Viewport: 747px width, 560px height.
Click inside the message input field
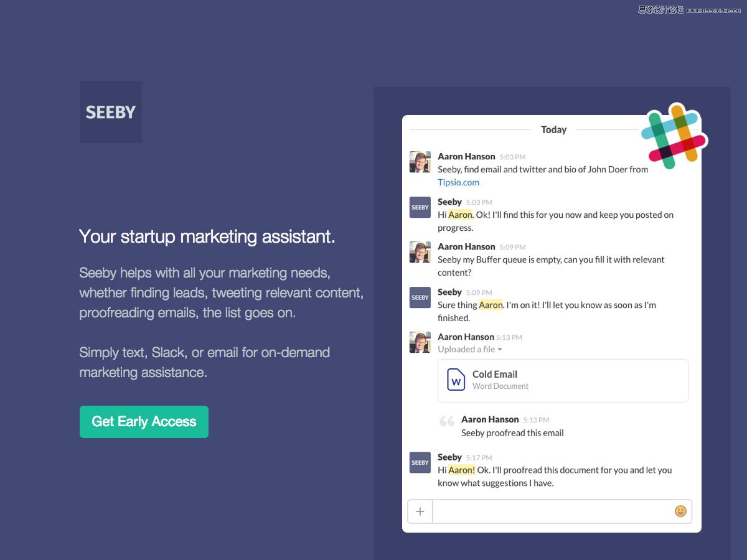point(553,511)
